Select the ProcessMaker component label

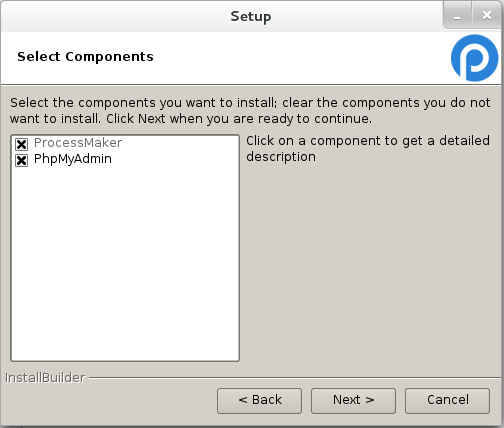click(x=78, y=143)
